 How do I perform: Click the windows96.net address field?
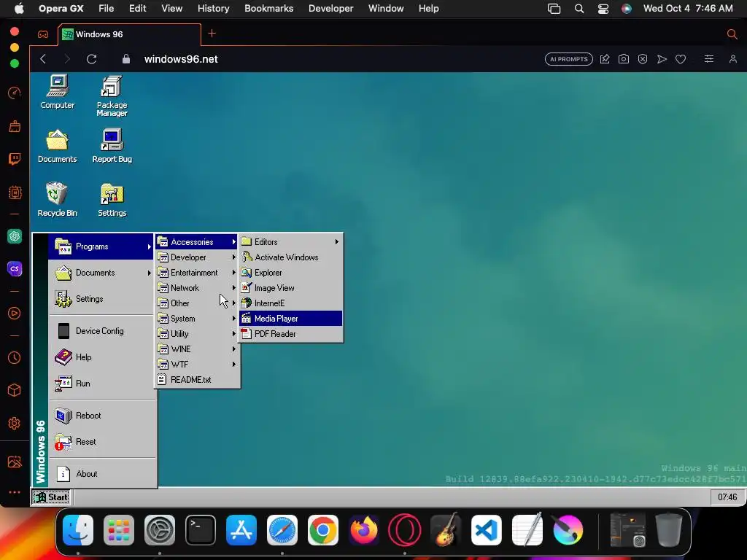coord(181,59)
